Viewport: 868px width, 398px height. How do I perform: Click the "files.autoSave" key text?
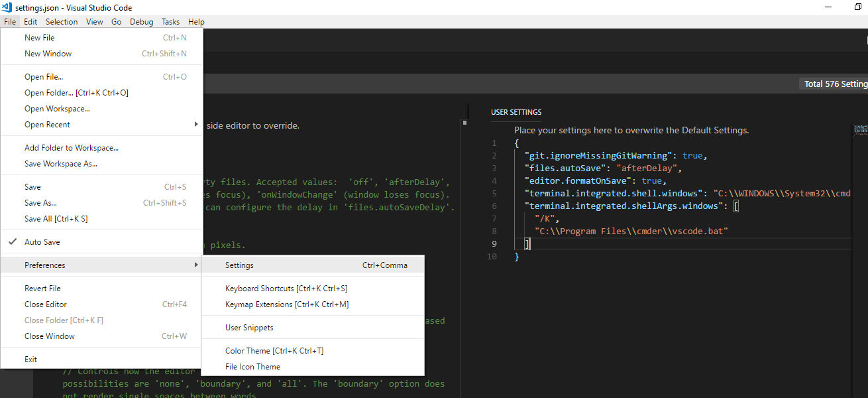tap(565, 168)
